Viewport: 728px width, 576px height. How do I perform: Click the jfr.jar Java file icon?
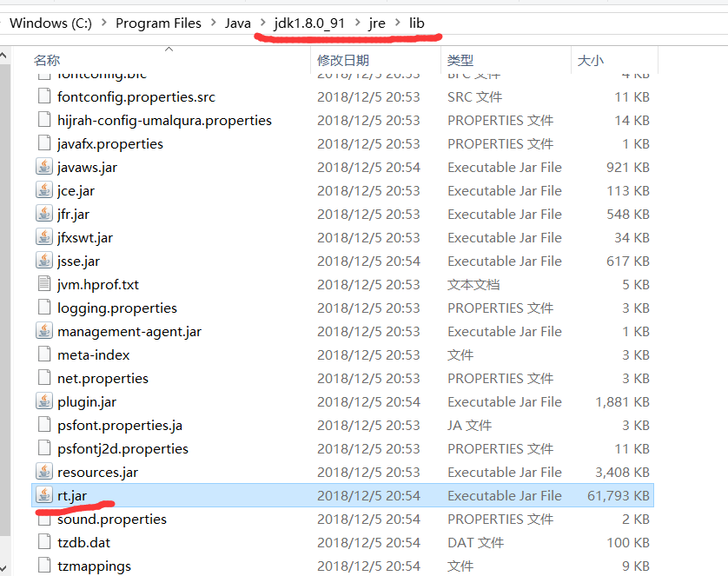tap(44, 214)
